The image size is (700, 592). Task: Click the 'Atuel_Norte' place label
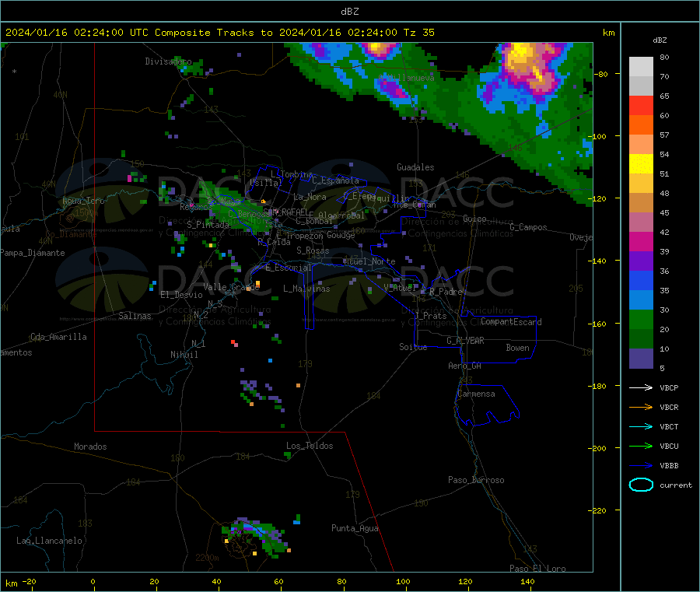(x=369, y=261)
